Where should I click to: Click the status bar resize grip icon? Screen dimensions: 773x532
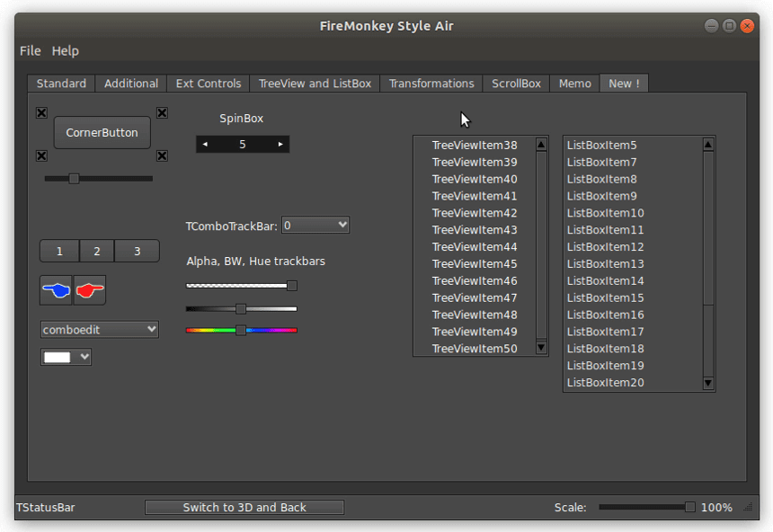point(748,507)
